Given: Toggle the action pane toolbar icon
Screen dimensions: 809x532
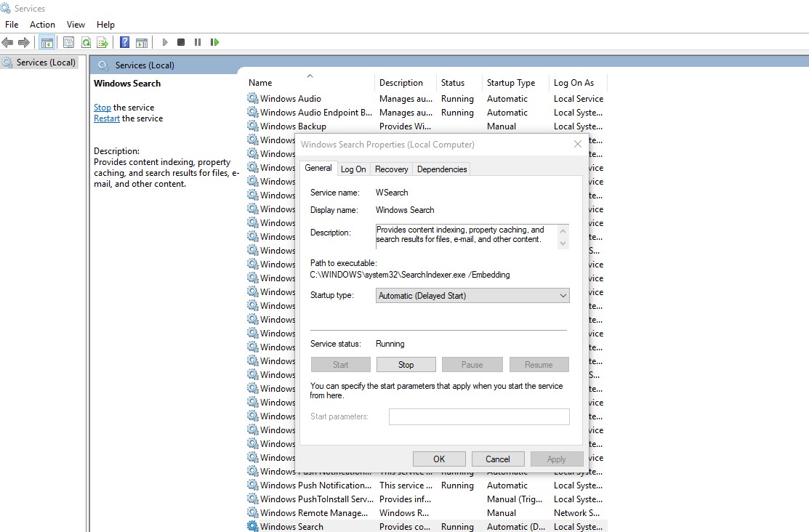Looking at the screenshot, I should point(142,42).
